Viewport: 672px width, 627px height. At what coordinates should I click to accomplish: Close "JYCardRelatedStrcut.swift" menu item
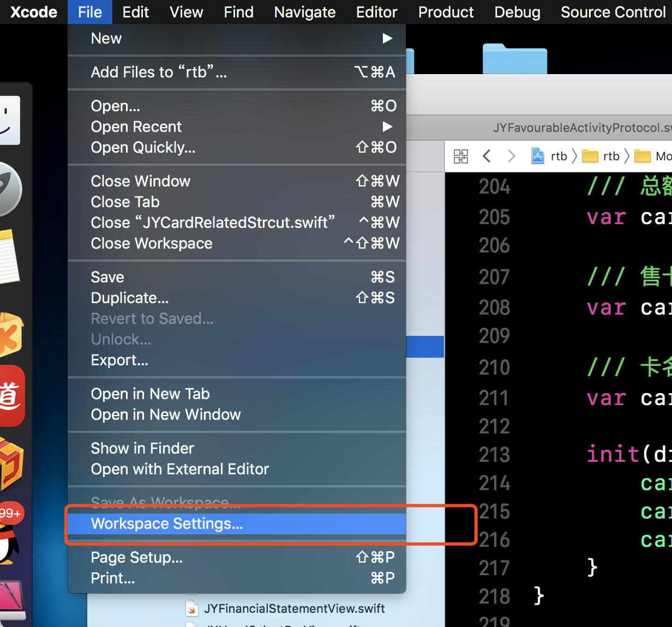(x=237, y=222)
